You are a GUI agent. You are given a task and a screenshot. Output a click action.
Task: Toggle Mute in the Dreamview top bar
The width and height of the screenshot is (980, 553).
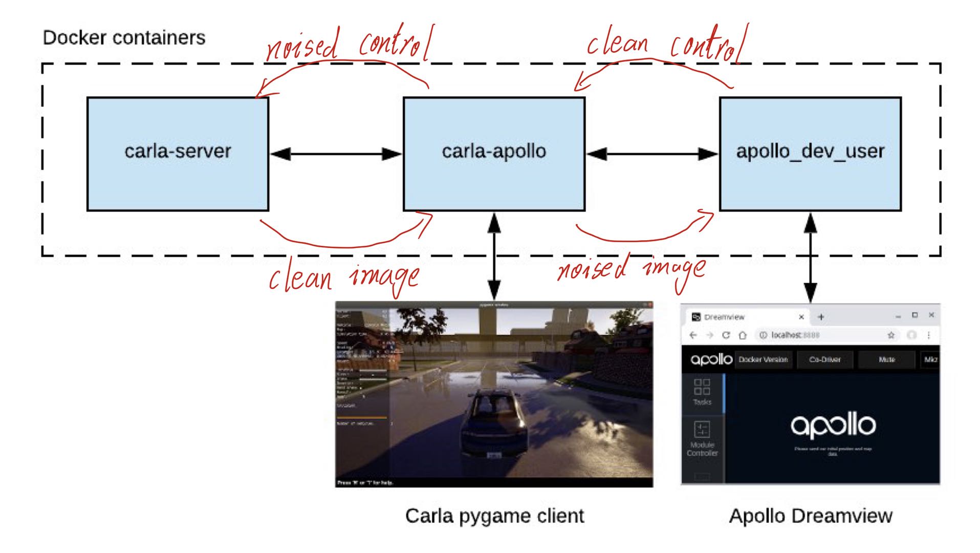click(886, 359)
